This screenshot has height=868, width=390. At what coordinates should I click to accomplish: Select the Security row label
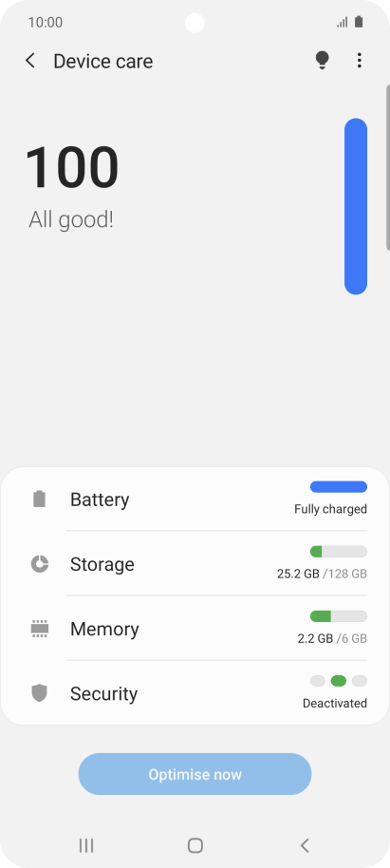coord(104,693)
